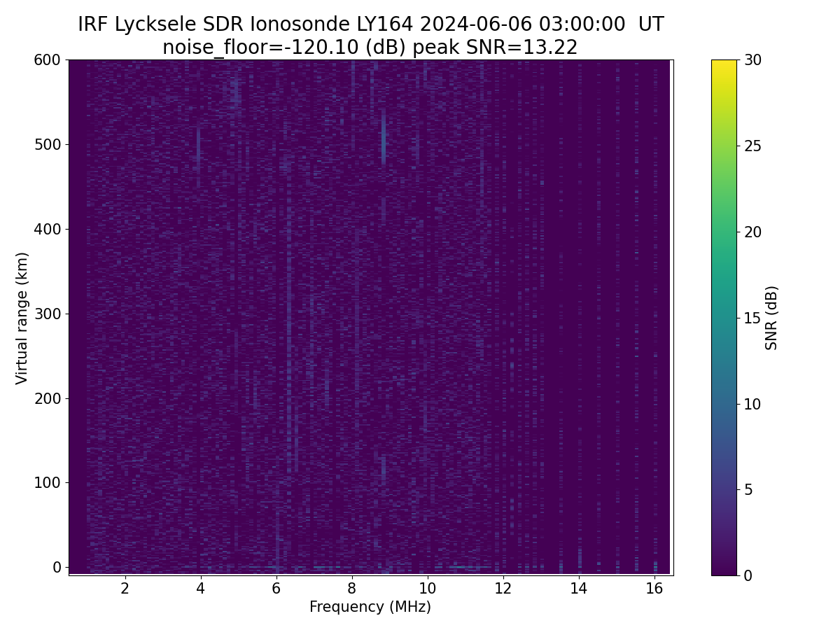Click the 500 tick on the y-axis
840x630 pixels.
coord(48,145)
